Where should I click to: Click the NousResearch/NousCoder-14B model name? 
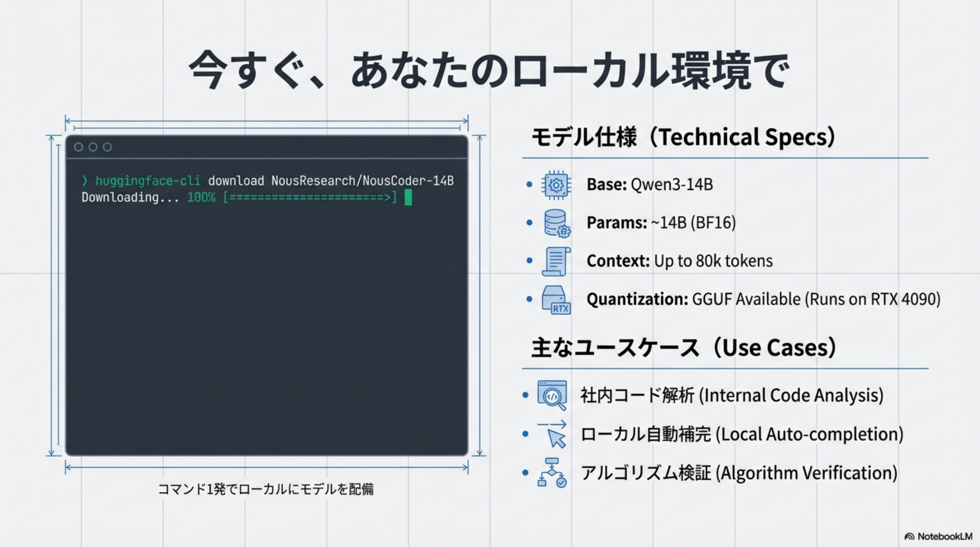362,181
